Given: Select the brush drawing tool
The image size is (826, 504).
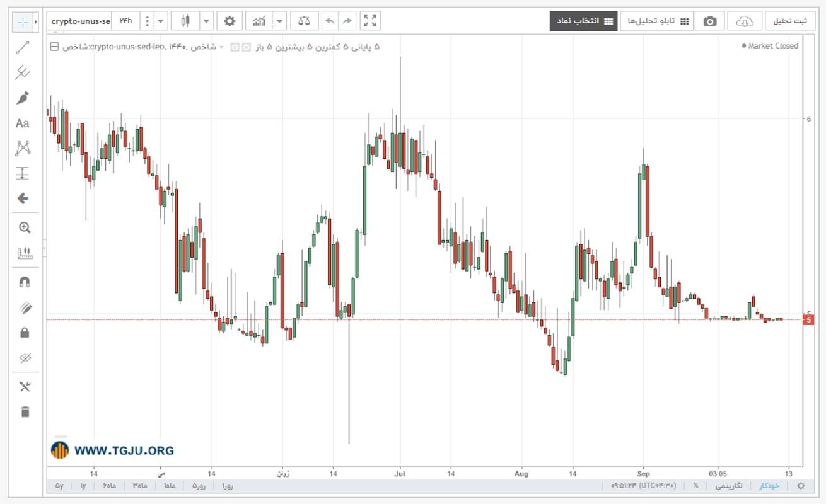Looking at the screenshot, I should pos(23,98).
